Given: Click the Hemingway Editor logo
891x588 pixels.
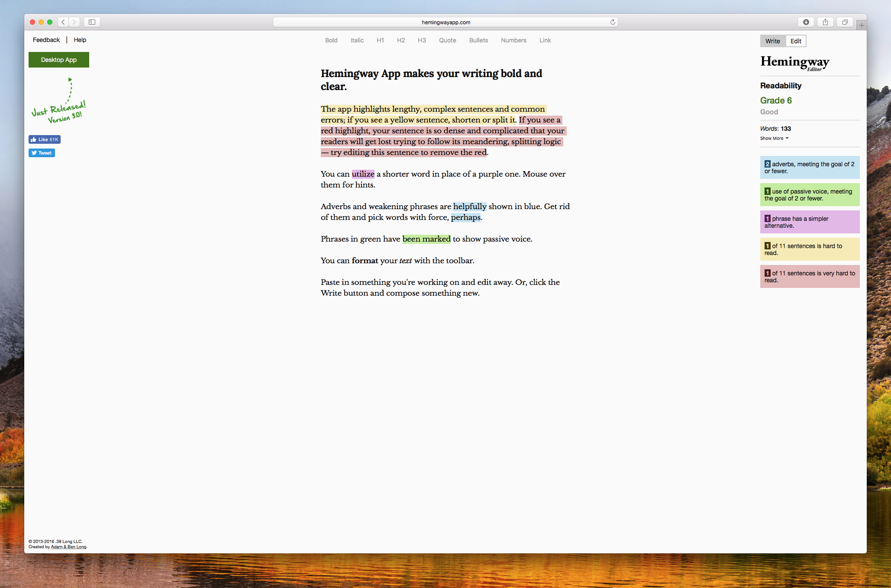Looking at the screenshot, I should tap(795, 63).
